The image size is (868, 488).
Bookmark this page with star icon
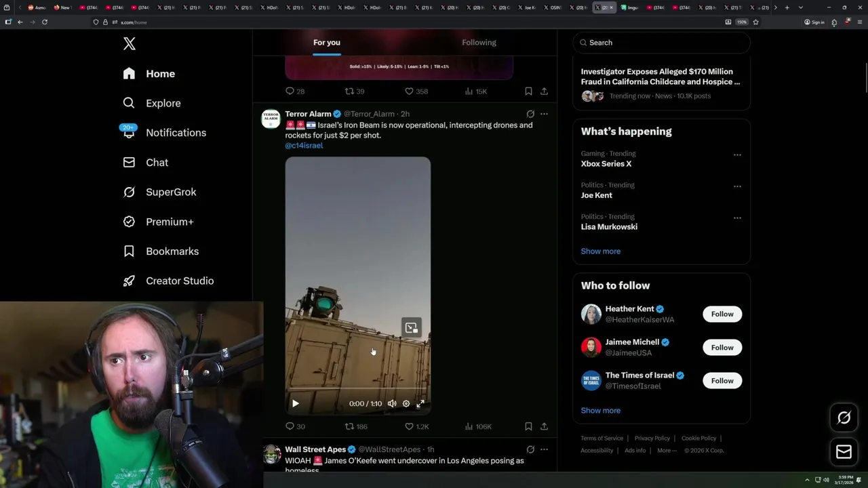(x=755, y=22)
